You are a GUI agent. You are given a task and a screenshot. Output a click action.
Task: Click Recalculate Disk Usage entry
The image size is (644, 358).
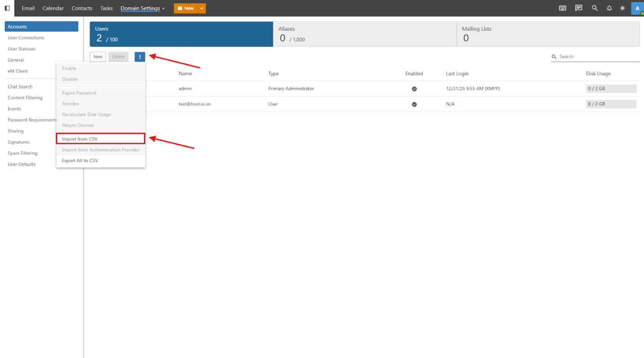point(100,115)
